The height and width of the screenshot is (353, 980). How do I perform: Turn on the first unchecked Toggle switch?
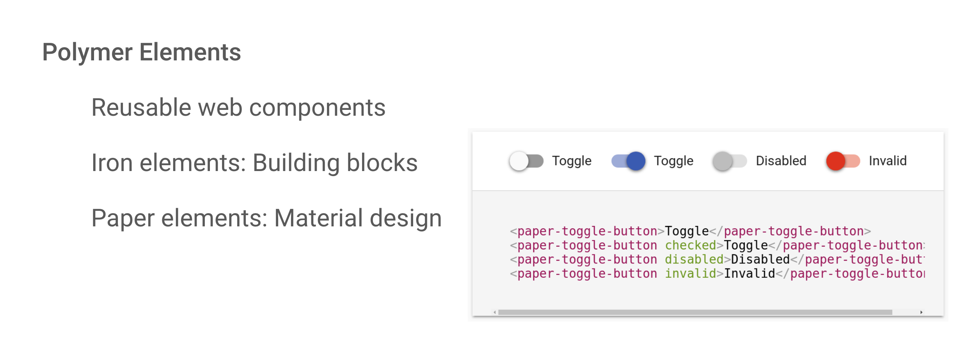coord(526,161)
